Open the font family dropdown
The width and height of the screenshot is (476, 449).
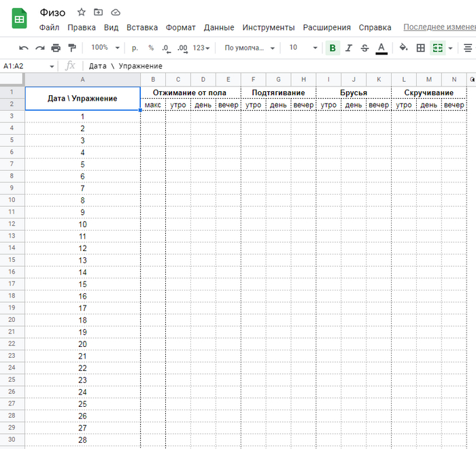tap(250, 48)
